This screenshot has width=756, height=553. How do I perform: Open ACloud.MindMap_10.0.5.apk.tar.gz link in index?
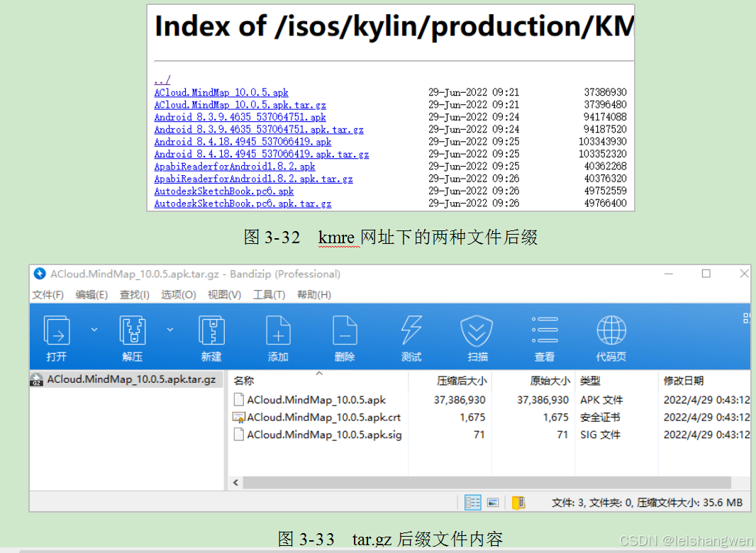[240, 105]
